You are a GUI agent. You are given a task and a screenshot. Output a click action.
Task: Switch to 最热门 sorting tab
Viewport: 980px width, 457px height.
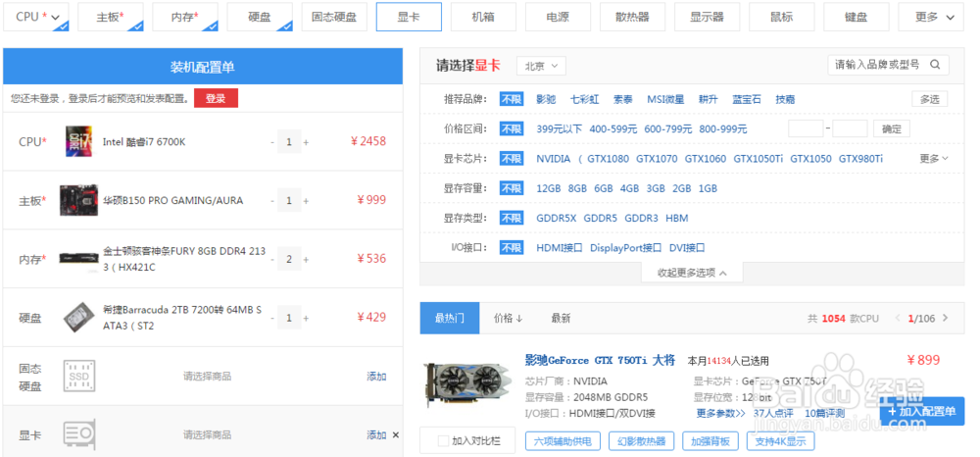[450, 318]
